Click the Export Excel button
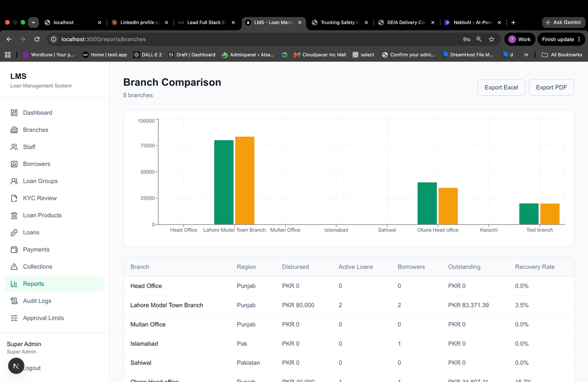 pyautogui.click(x=501, y=87)
